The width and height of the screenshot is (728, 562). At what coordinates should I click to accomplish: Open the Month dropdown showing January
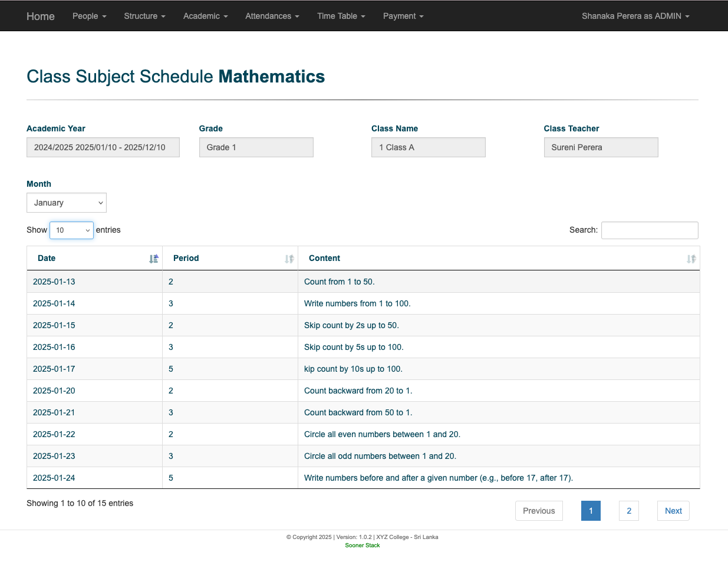(x=67, y=203)
